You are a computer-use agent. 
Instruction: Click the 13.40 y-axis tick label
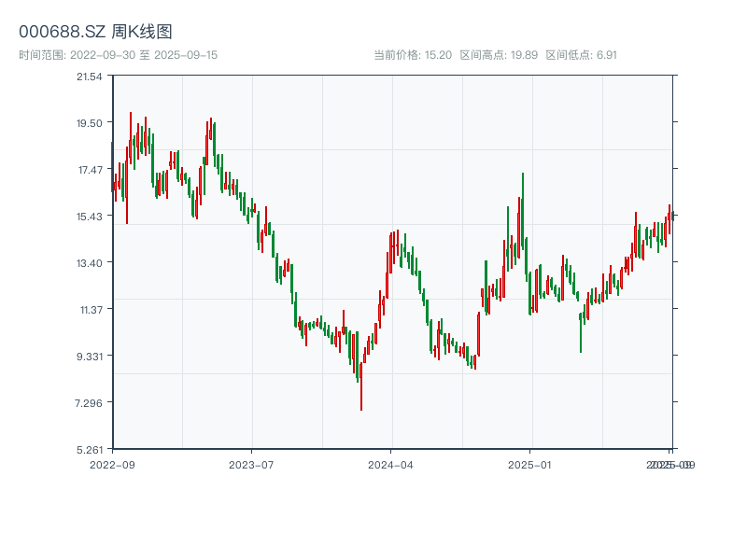point(90,262)
